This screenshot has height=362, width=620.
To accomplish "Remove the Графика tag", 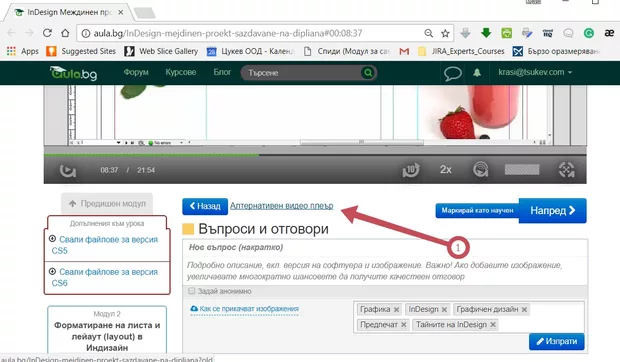I will (x=396, y=309).
